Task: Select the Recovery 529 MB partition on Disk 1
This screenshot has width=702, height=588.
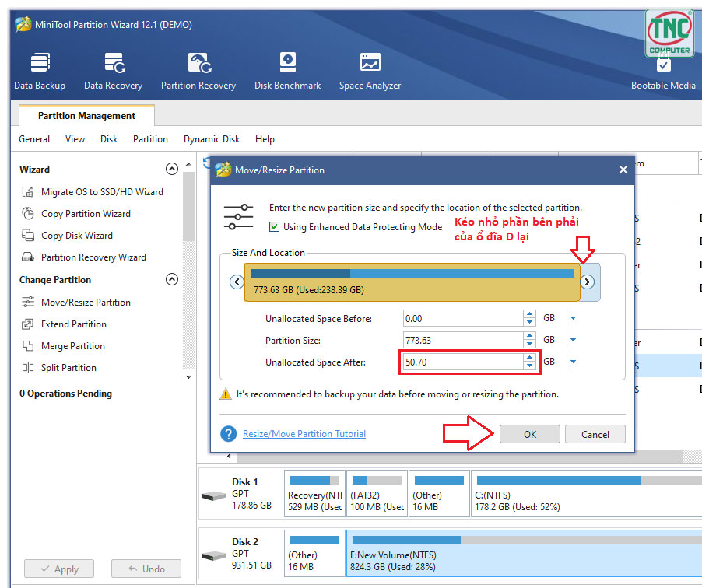Action: [x=314, y=494]
